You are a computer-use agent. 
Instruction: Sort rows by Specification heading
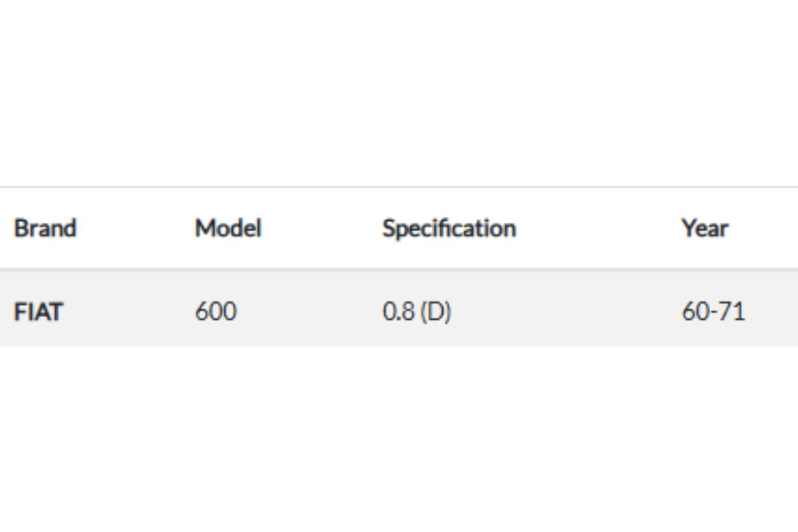pos(449,228)
